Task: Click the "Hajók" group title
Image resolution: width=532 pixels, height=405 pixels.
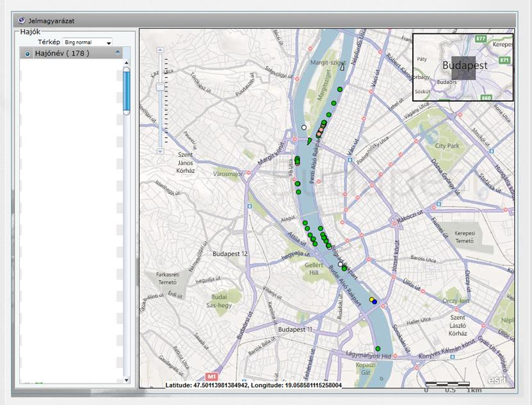Action: 30,32
